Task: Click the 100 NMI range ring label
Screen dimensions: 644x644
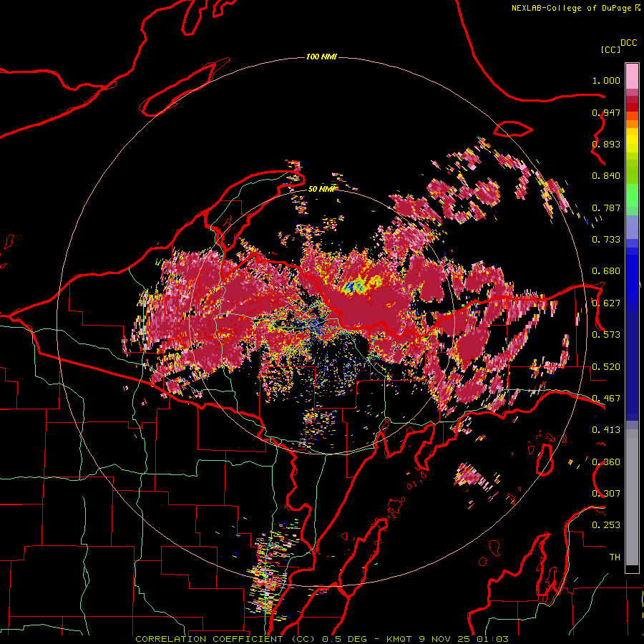Action: (321, 57)
